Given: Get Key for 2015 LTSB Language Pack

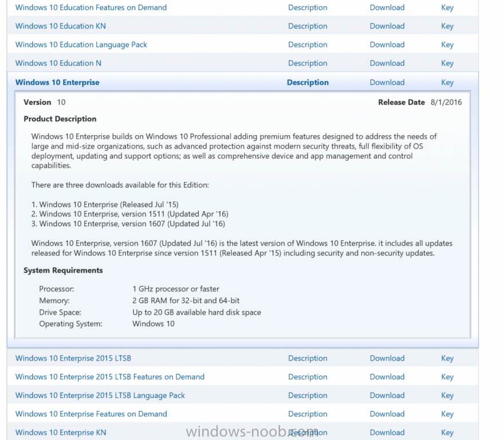Looking at the screenshot, I should (x=447, y=395).
